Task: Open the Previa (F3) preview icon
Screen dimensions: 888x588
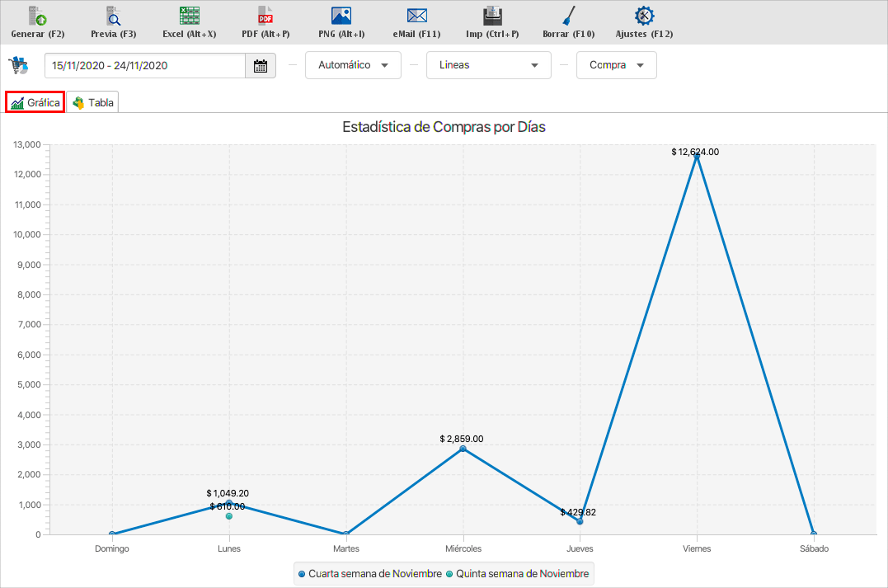Action: coord(113,16)
